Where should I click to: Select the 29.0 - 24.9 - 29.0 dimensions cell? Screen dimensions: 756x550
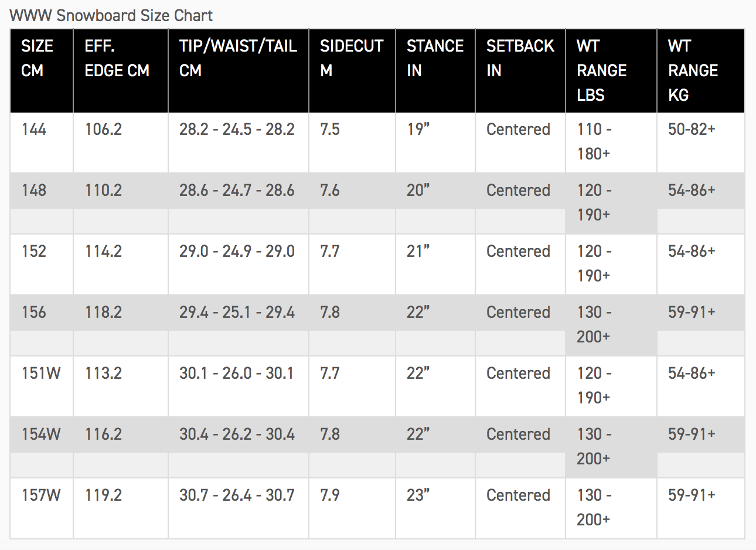pyautogui.click(x=237, y=252)
